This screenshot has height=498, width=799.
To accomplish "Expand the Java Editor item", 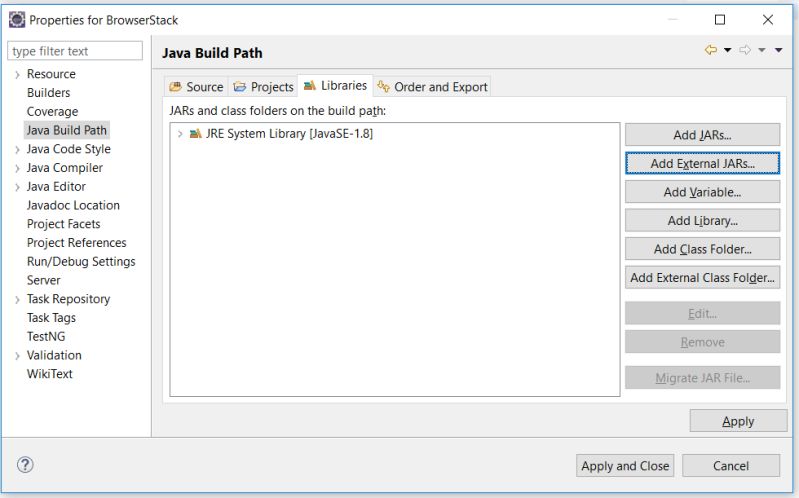I will pyautogui.click(x=17, y=188).
